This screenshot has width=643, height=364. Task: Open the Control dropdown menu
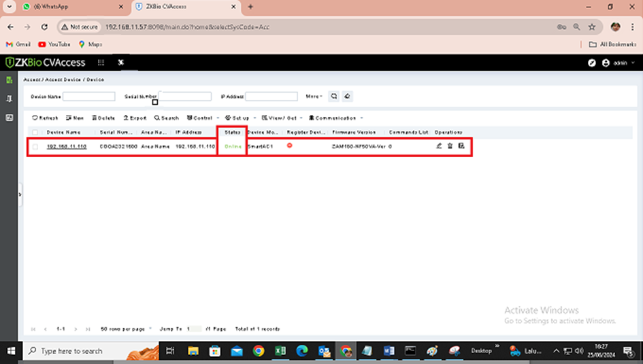(202, 118)
